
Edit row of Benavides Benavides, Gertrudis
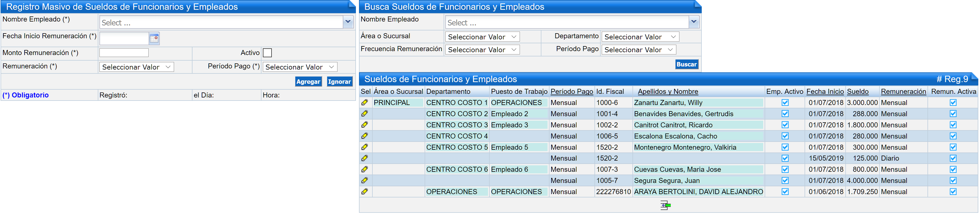(x=365, y=114)
